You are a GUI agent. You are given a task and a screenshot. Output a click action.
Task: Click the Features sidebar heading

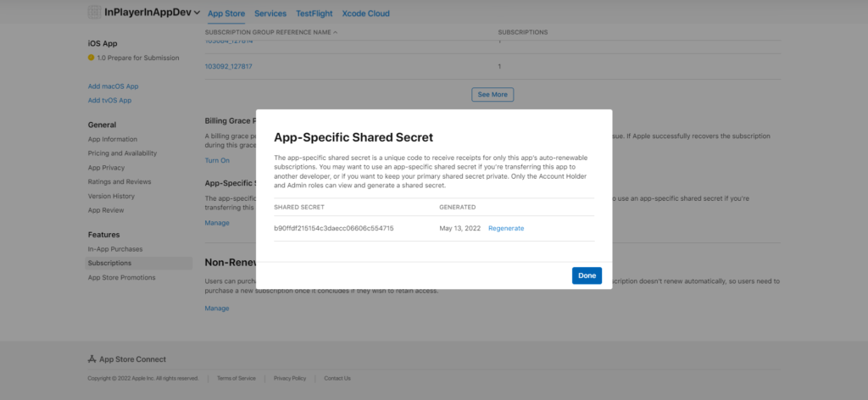click(x=103, y=235)
